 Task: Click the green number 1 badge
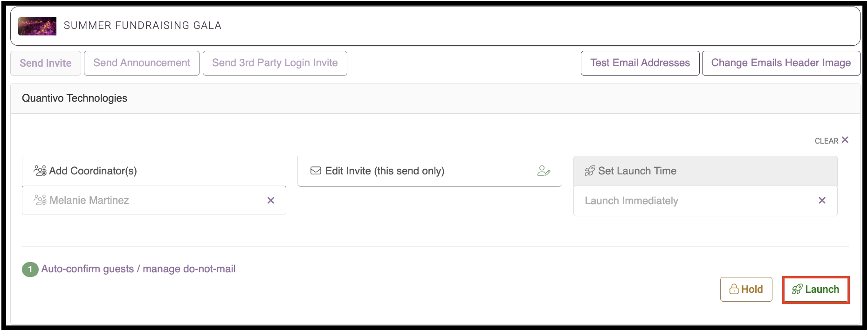pos(30,269)
